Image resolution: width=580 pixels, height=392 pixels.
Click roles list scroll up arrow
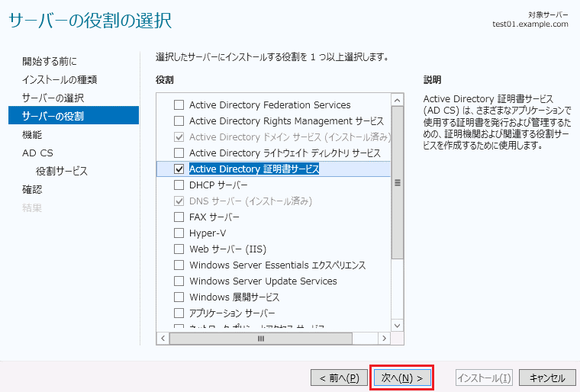click(x=398, y=100)
